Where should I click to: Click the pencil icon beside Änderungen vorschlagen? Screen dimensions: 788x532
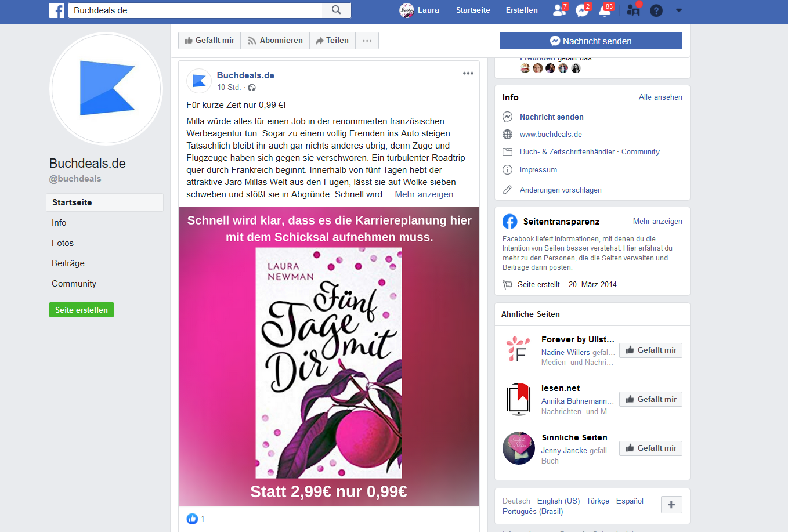pos(507,190)
